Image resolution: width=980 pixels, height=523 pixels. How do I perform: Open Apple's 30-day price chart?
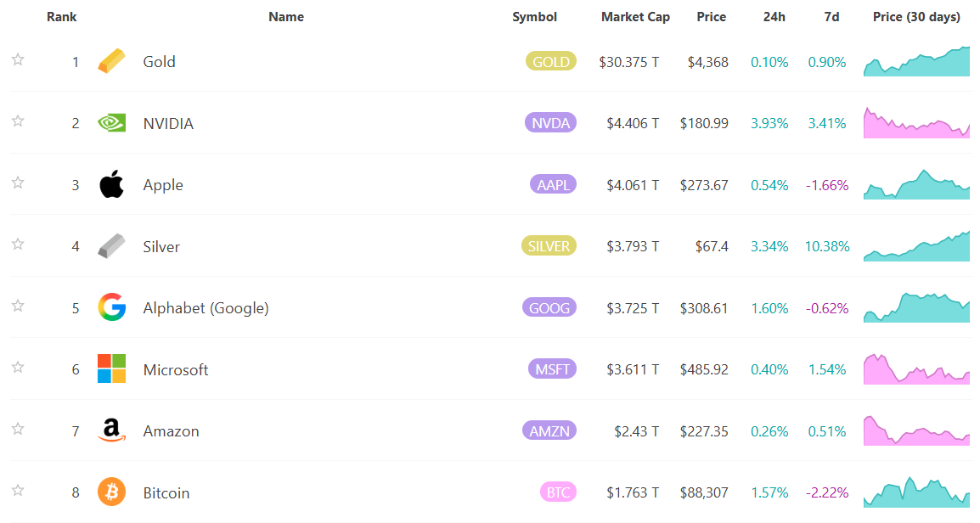[x=916, y=185]
